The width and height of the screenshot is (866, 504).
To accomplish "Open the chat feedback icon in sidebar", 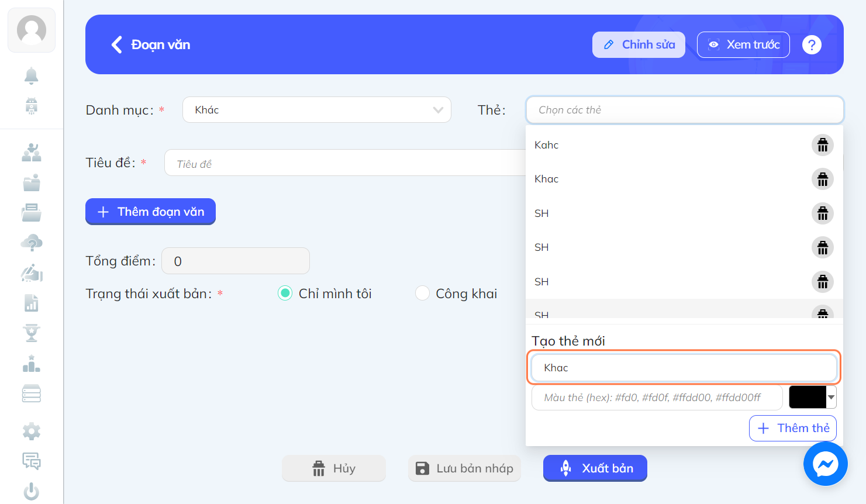I will (32, 461).
